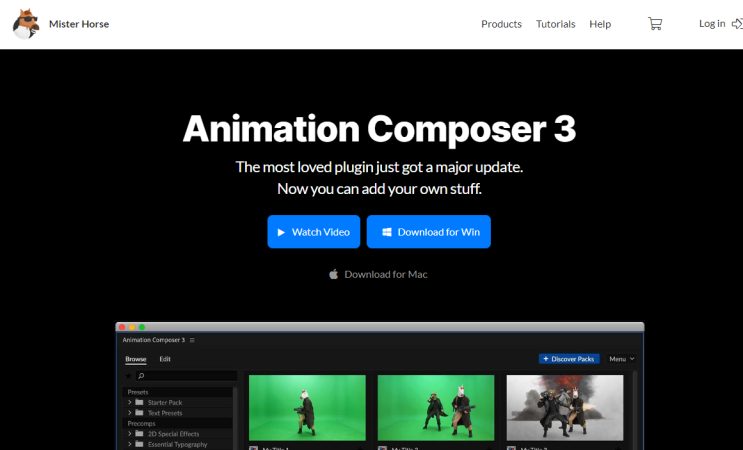Click the Animation Composer 3 panel menu icon
The height and width of the screenshot is (450, 743).
tap(192, 340)
